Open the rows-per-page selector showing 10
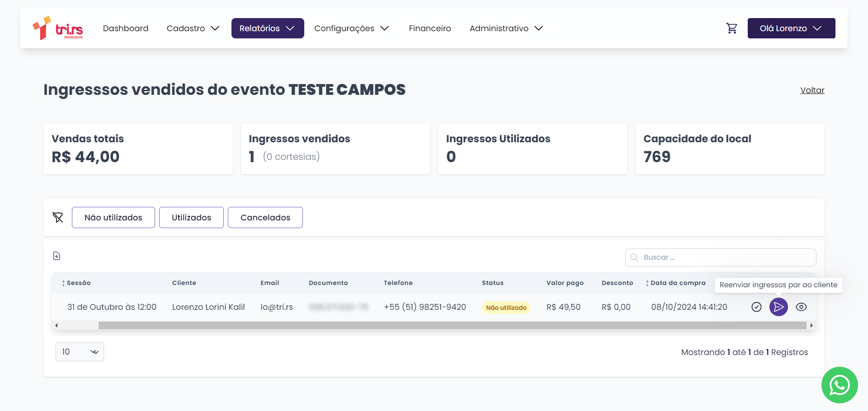The width and height of the screenshot is (868, 411). point(80,352)
